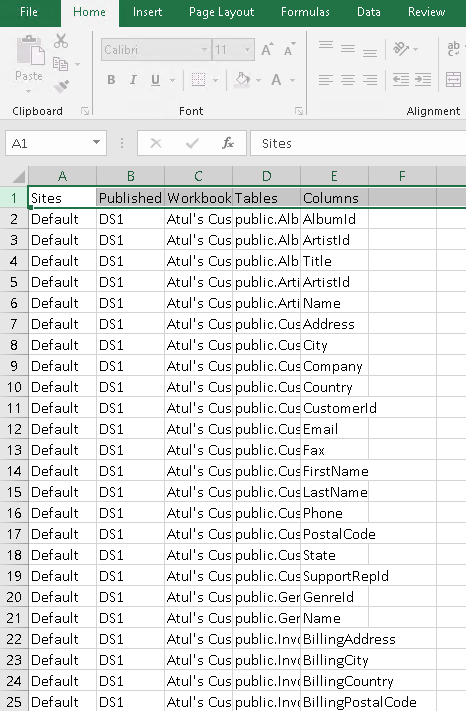Click the AlbumId cell
The height and width of the screenshot is (711, 466).
[x=335, y=219]
